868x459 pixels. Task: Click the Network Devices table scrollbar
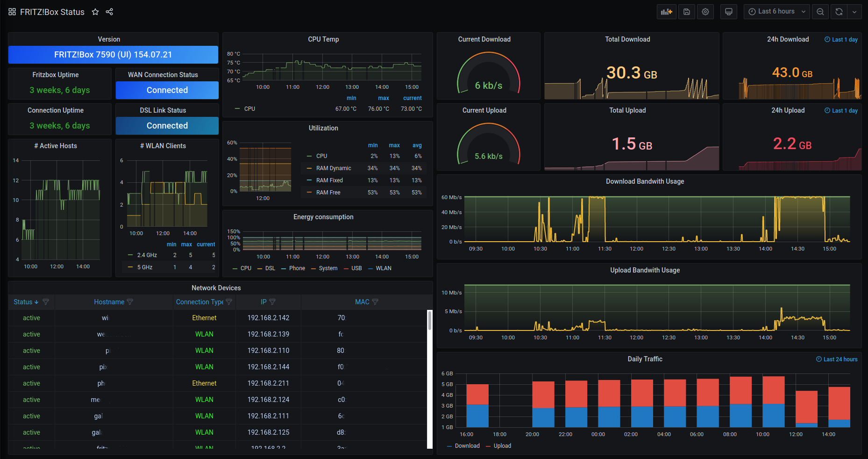pyautogui.click(x=430, y=321)
